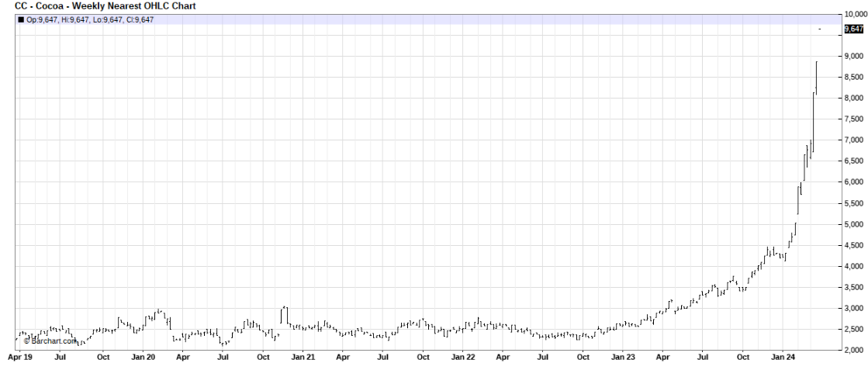Click the 9,000 price axis label
Screen dimensions: 868x370
point(856,57)
